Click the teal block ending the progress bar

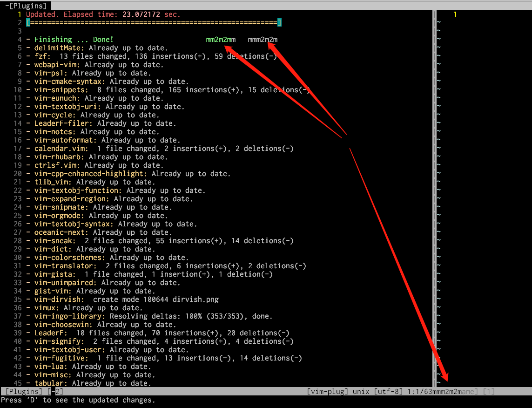tap(280, 22)
